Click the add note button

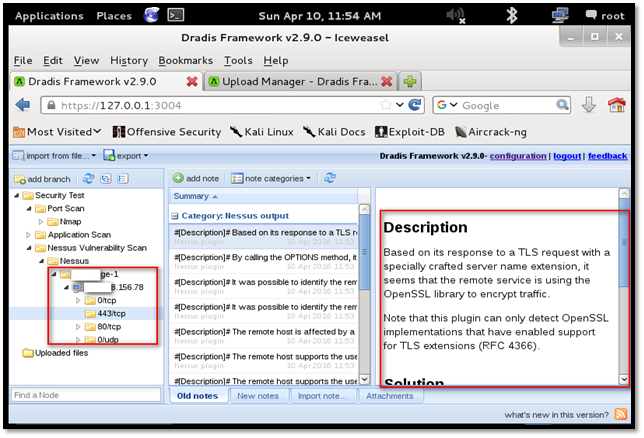tap(198, 178)
